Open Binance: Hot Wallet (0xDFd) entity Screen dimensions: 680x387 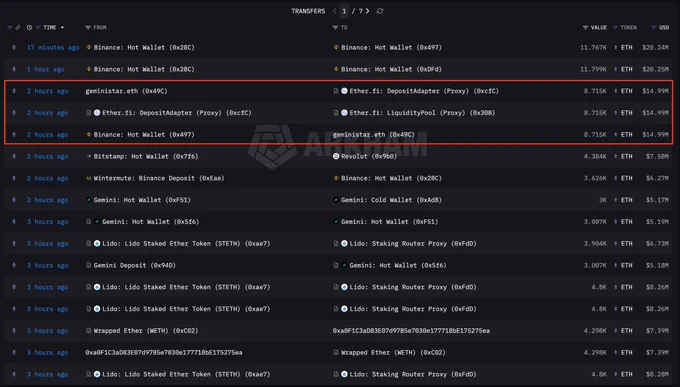click(x=391, y=69)
